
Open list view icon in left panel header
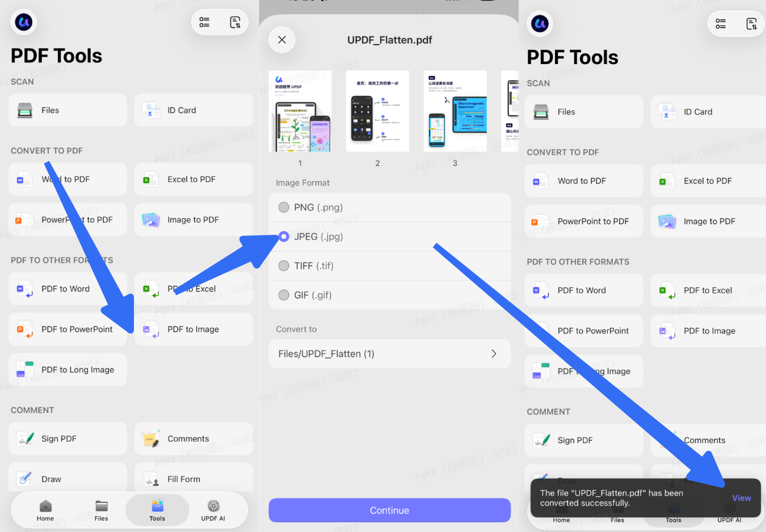[x=204, y=23]
